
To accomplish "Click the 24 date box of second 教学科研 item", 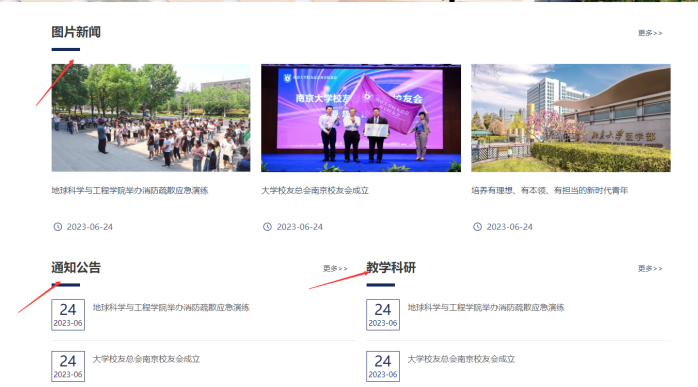I will 383,366.
